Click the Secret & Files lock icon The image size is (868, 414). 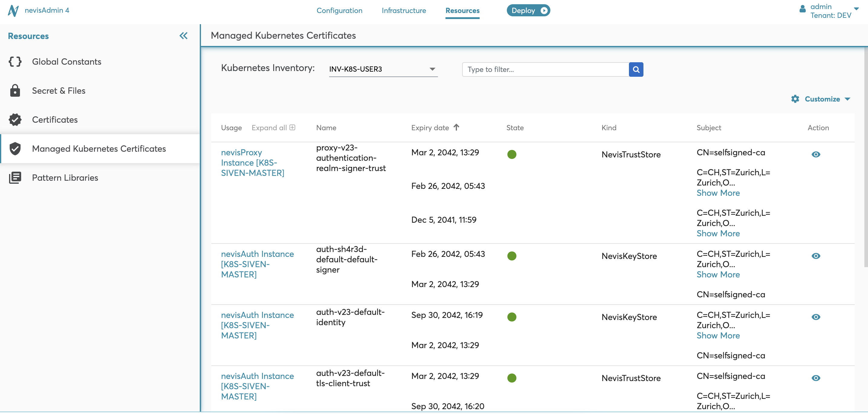[x=15, y=90]
